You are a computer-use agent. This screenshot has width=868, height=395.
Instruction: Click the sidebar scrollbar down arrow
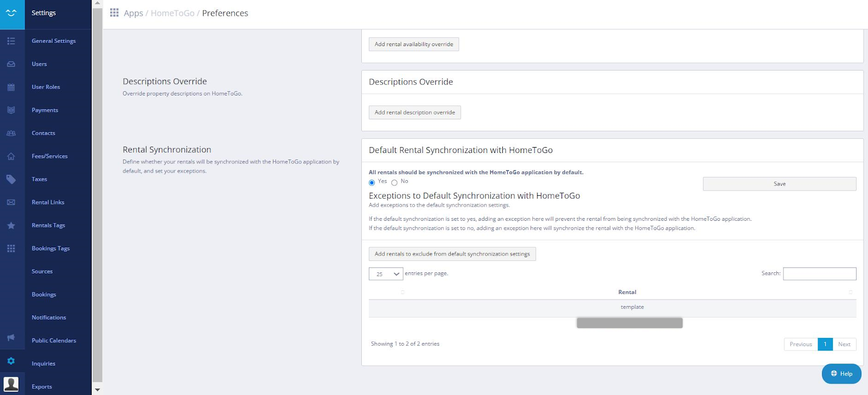click(97, 390)
